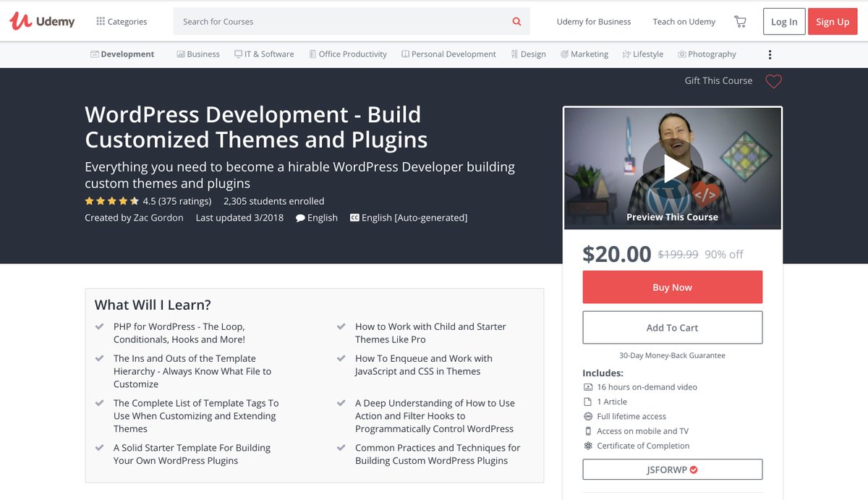The height and width of the screenshot is (500, 868).
Task: Click the Last updated 3/2018 text
Action: pos(239,218)
